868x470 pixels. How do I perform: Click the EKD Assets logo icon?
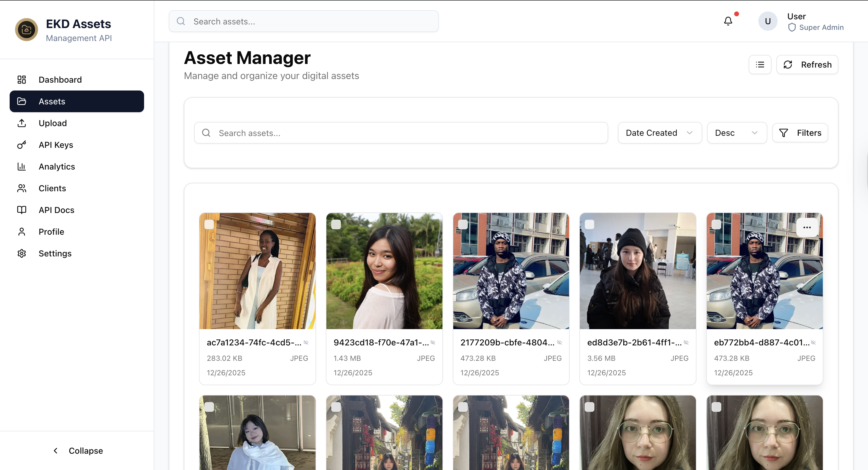click(26, 30)
